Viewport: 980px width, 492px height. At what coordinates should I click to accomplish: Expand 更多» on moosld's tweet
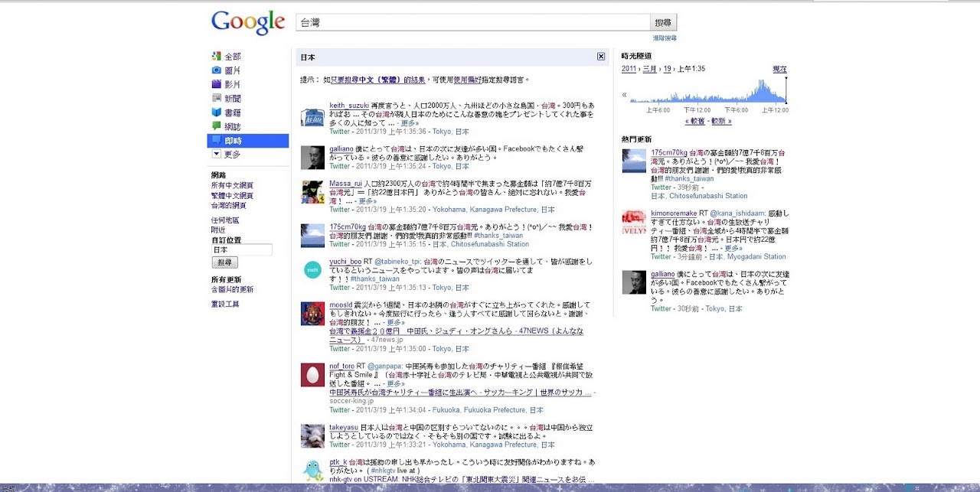tap(396, 323)
